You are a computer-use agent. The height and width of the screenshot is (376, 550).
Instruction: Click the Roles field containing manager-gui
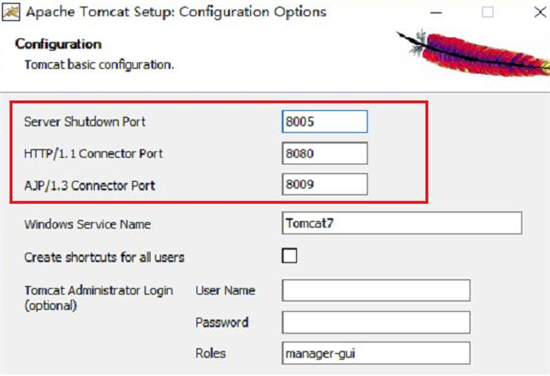pos(376,353)
